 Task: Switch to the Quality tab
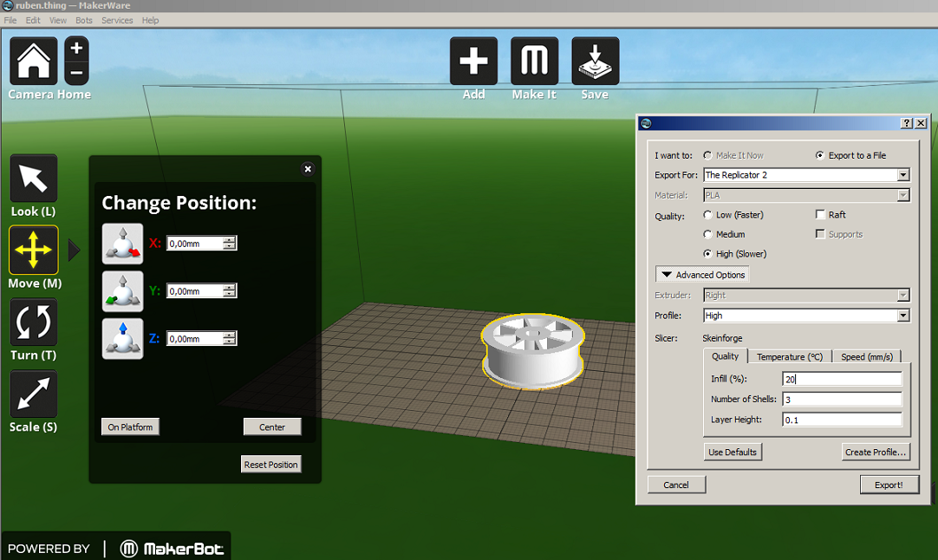point(725,356)
